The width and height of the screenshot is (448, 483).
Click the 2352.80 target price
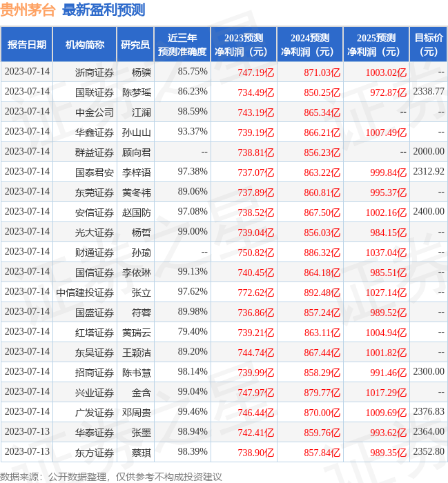click(x=429, y=451)
